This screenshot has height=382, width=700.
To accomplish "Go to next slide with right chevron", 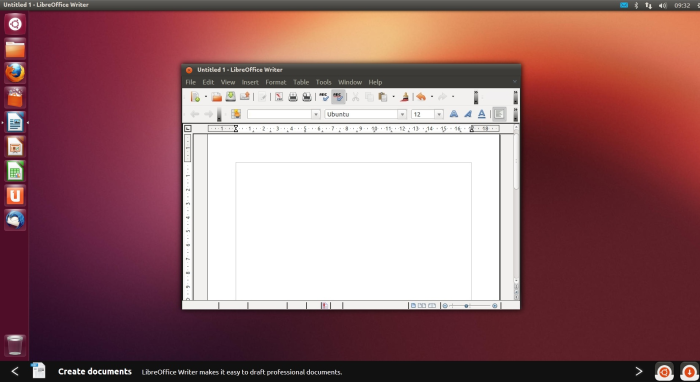I will 639,371.
